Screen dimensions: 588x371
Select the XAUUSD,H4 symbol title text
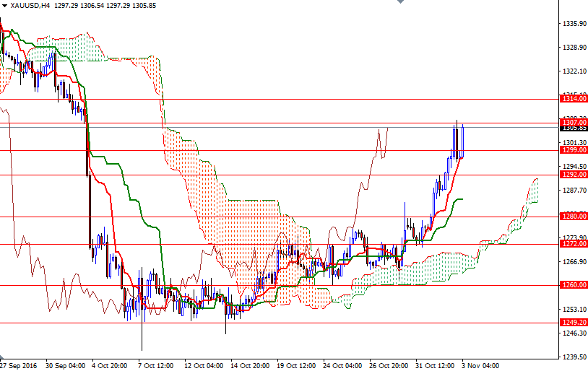coord(30,5)
